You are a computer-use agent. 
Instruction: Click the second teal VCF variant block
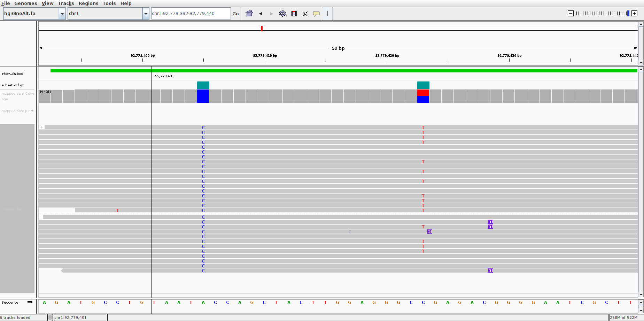click(x=423, y=85)
